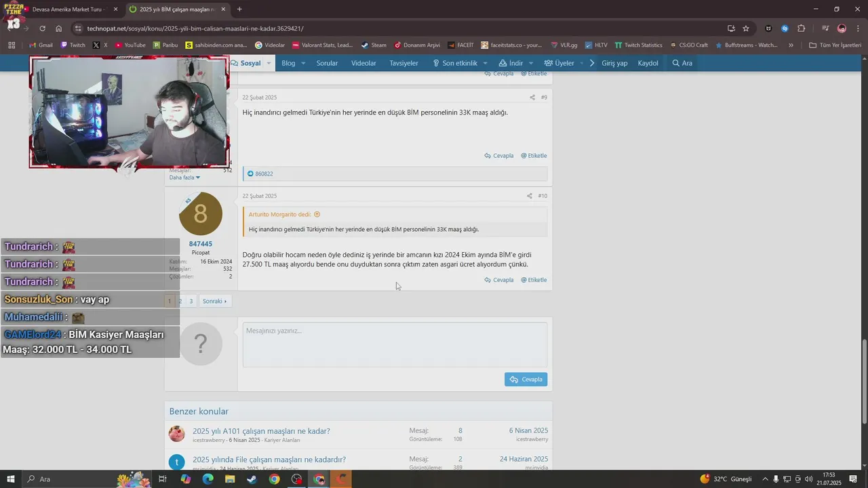Go to page 2 of the thread
868x488 pixels.
[x=180, y=301]
